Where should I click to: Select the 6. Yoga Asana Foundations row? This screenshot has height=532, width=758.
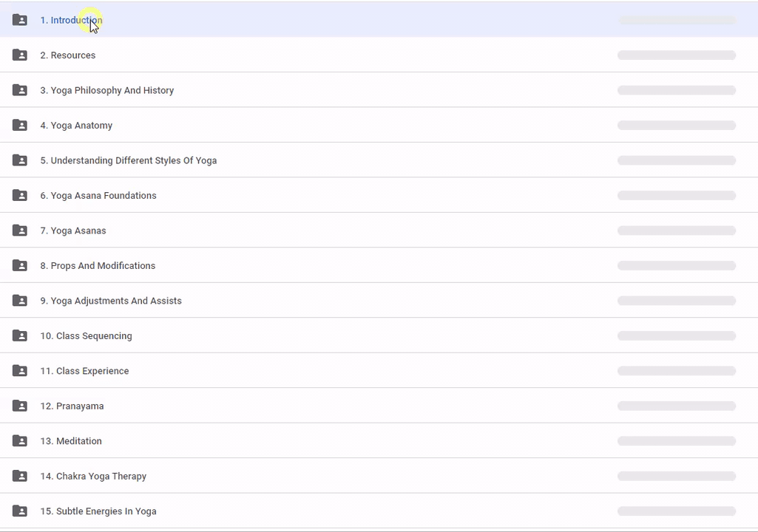[x=98, y=196]
